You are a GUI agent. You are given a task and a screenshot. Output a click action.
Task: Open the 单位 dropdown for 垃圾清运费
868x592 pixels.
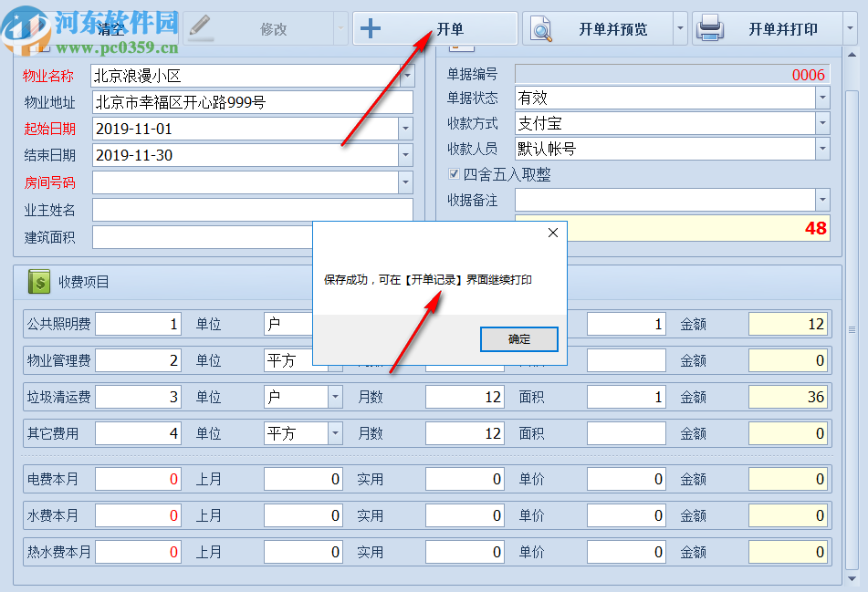(334, 397)
